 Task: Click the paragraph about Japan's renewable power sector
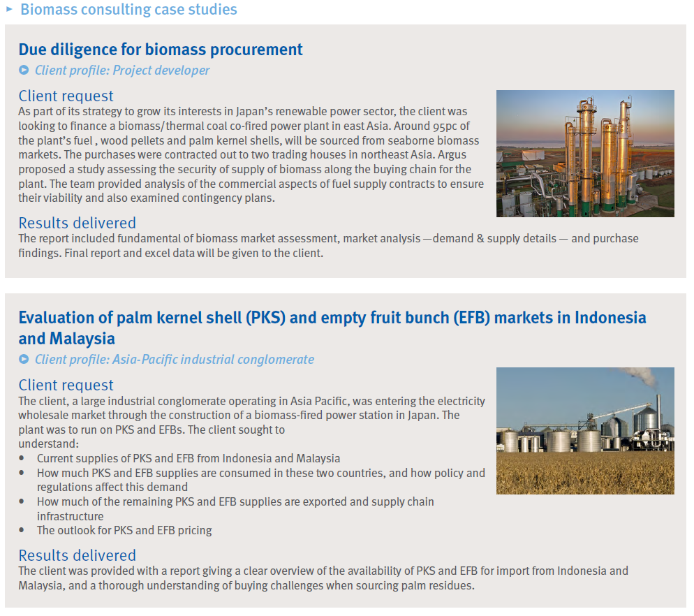tap(251, 154)
